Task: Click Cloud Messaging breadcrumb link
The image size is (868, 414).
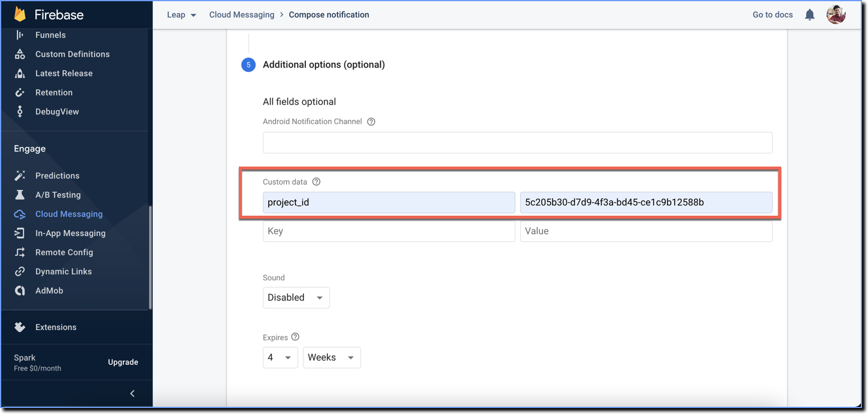Action: point(242,14)
